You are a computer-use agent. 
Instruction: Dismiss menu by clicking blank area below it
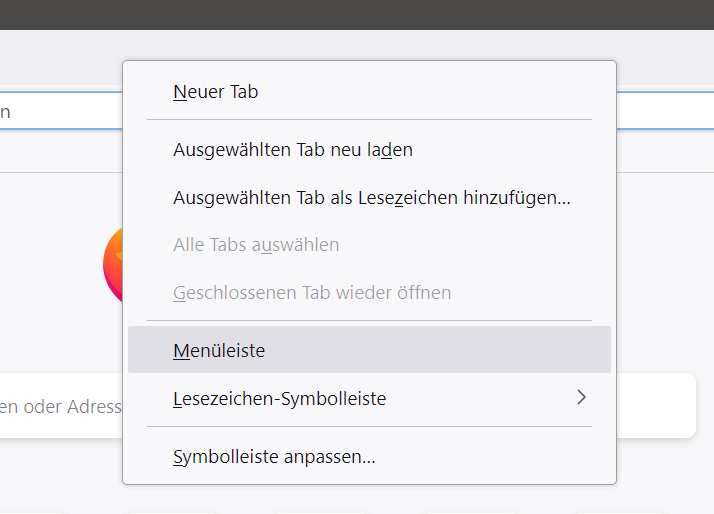coord(369,500)
